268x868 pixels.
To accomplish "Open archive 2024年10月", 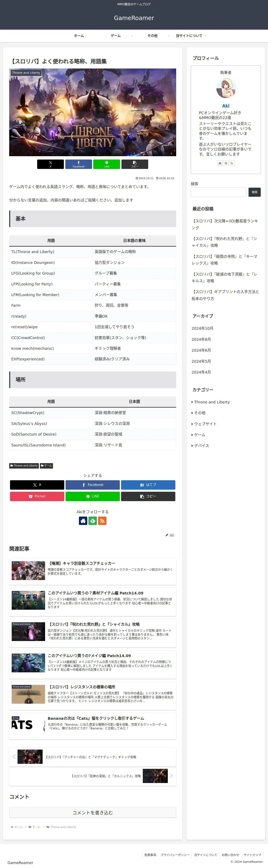I will point(202,328).
